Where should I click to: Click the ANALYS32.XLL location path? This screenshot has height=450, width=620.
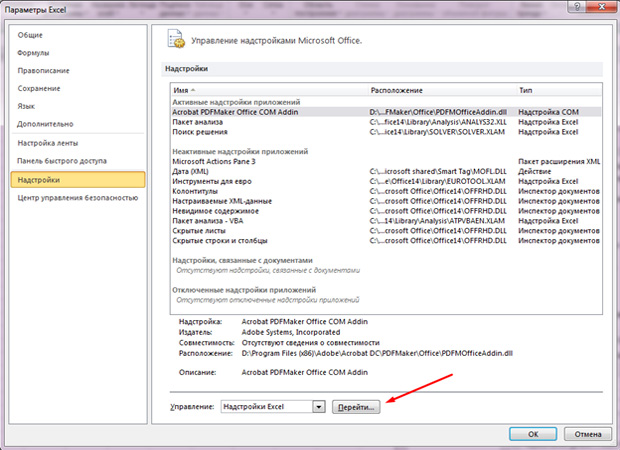438,122
